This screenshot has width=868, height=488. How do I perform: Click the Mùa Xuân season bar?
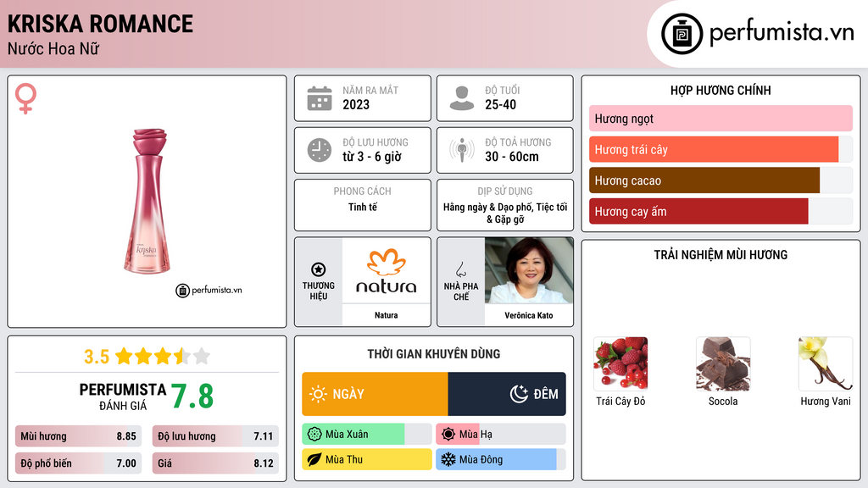coord(366,435)
